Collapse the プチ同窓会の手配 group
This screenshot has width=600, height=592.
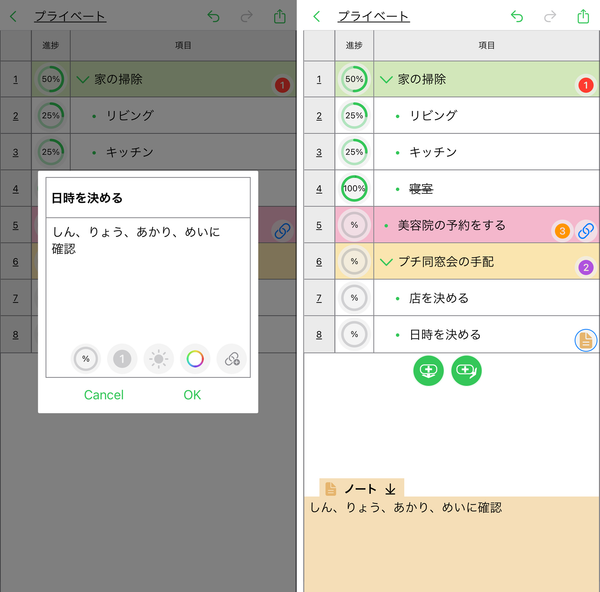click(x=386, y=262)
